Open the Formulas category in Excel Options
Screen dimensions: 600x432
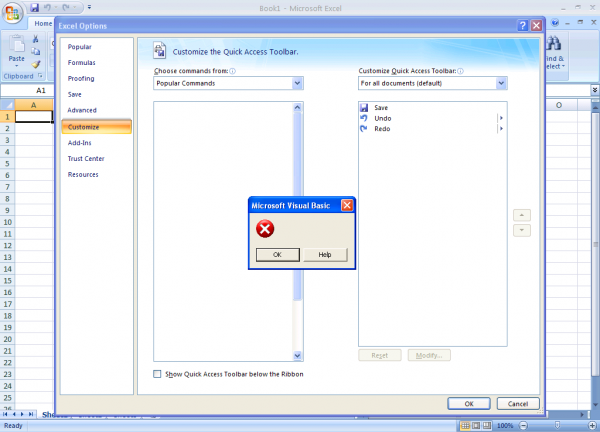tap(82, 62)
